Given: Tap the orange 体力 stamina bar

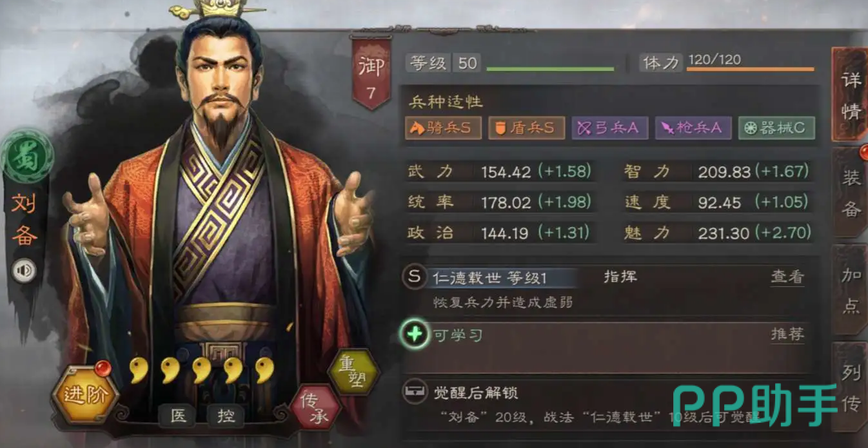Looking at the screenshot, I should (x=750, y=69).
